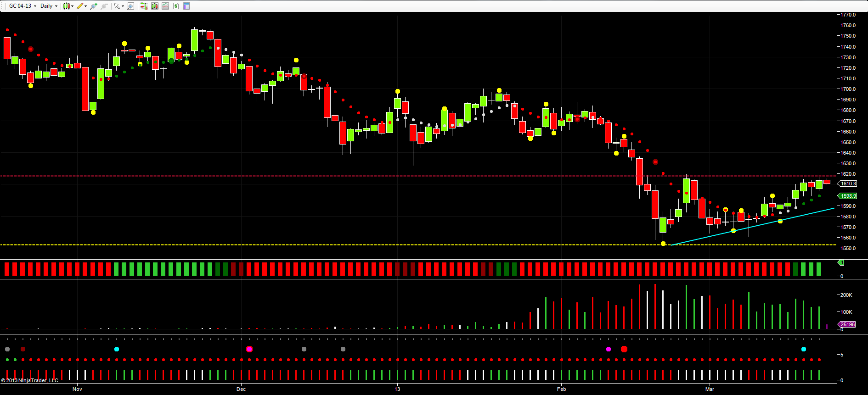Expand the drawing tools dropdown arrow
The image size is (868, 395).
86,6
